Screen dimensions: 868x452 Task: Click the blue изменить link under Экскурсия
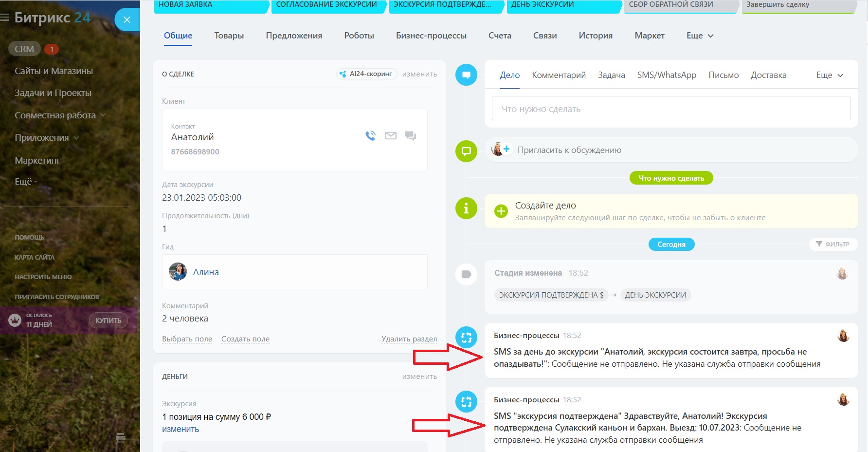[181, 429]
